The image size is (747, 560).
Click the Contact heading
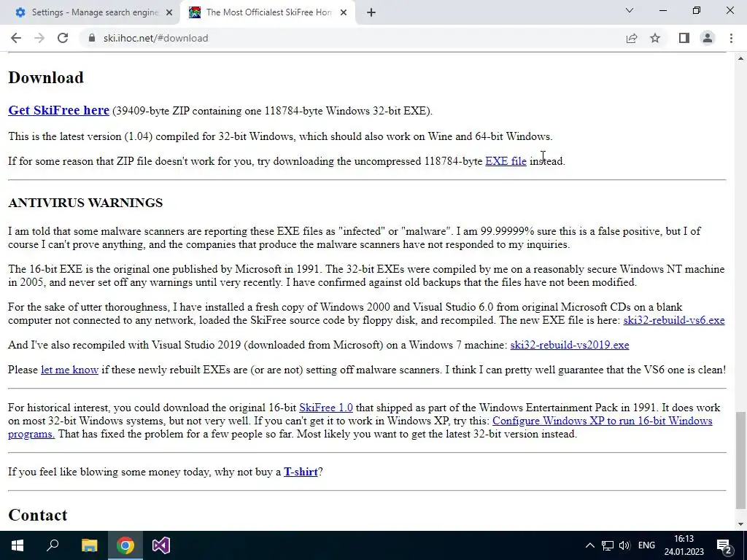[x=38, y=516]
